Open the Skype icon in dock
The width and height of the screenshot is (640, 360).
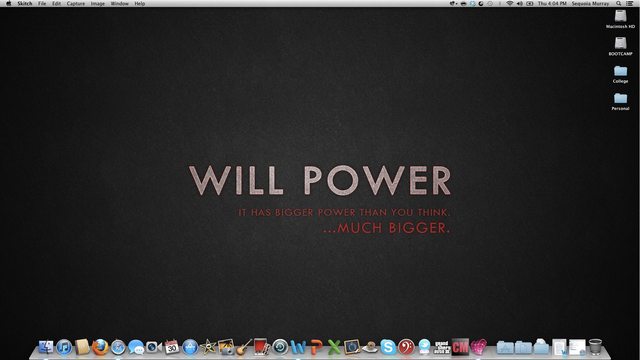tap(388, 347)
